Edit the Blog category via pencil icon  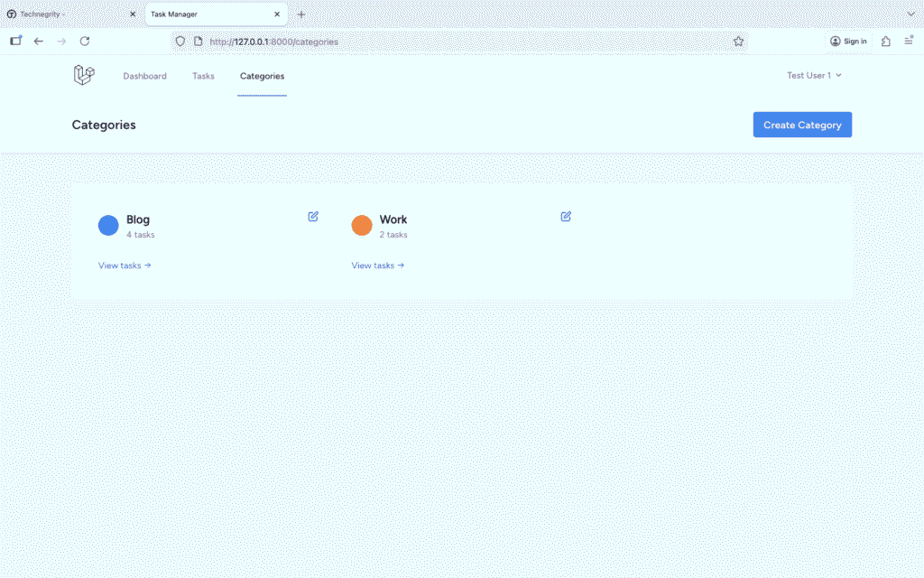click(x=313, y=217)
